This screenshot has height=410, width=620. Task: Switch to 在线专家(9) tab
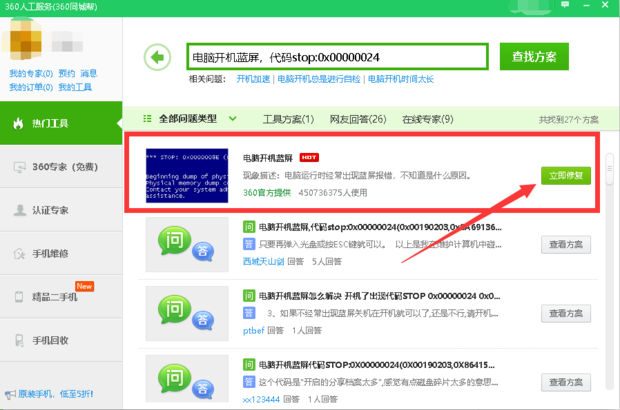(427, 119)
